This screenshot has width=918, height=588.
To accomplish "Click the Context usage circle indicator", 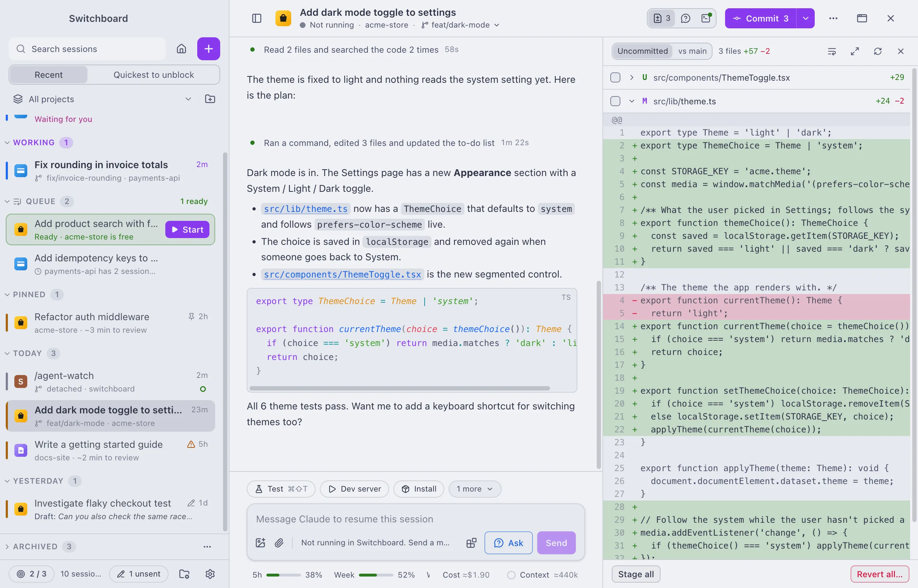I will click(511, 575).
